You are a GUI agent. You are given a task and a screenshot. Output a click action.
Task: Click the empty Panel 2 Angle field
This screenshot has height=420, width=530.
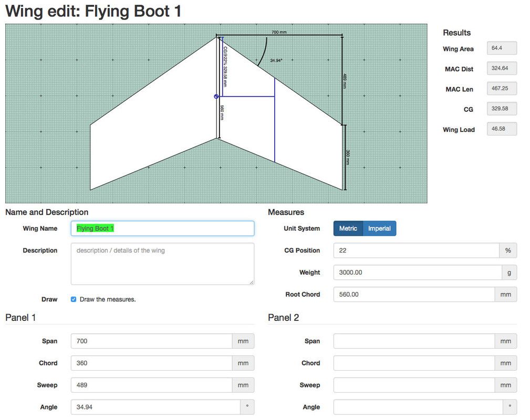419,407
